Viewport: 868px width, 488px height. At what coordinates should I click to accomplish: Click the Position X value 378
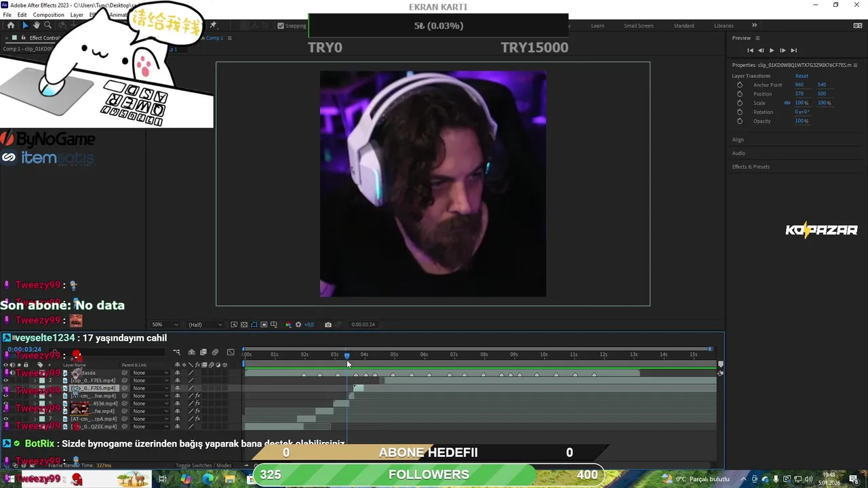coord(799,94)
